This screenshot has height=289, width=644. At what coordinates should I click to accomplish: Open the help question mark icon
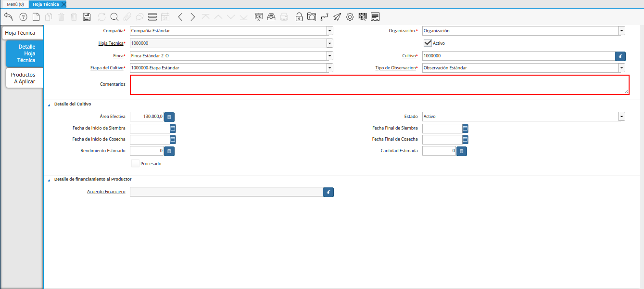tap(23, 17)
